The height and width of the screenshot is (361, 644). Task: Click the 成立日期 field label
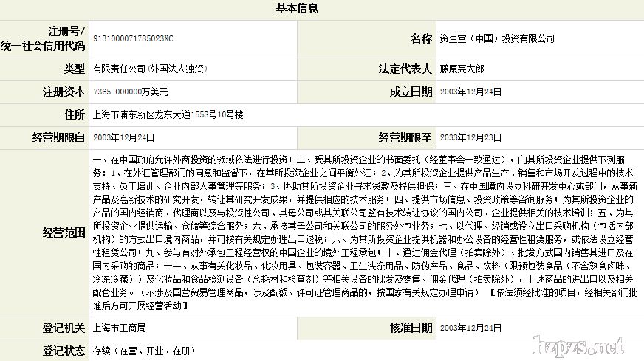(411, 92)
